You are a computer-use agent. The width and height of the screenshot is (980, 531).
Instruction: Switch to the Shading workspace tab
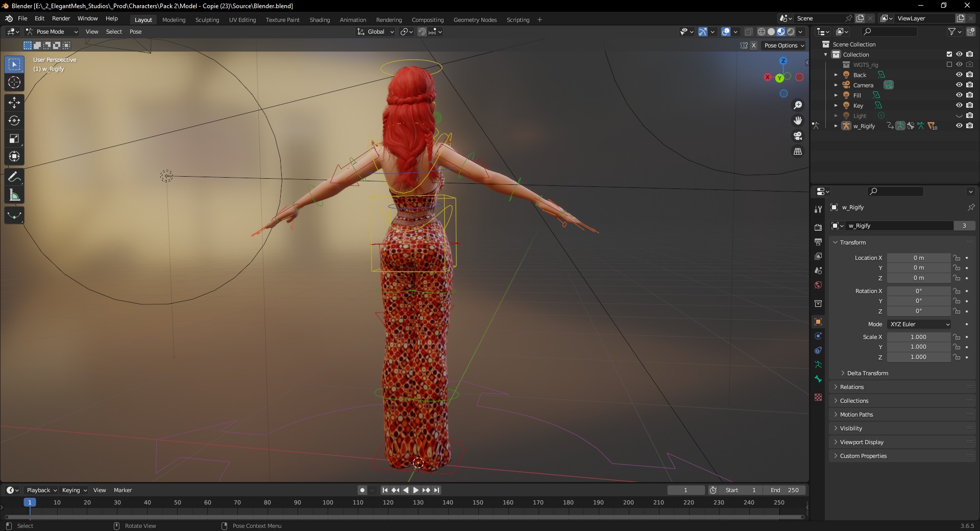pyautogui.click(x=320, y=20)
